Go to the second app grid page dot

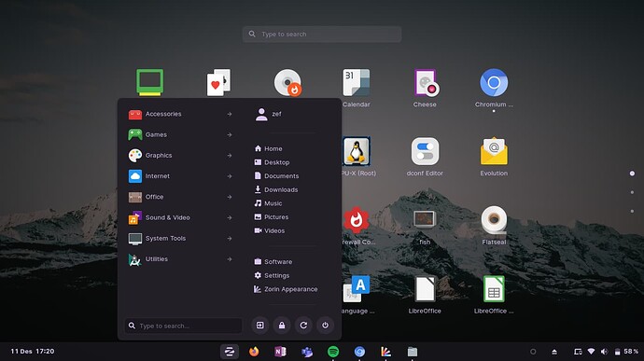click(x=632, y=192)
